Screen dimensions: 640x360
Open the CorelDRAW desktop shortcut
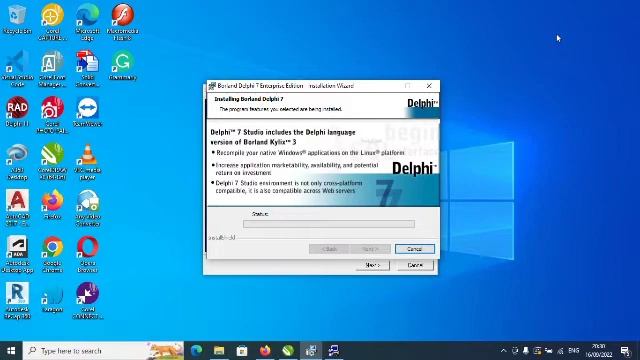click(52, 161)
